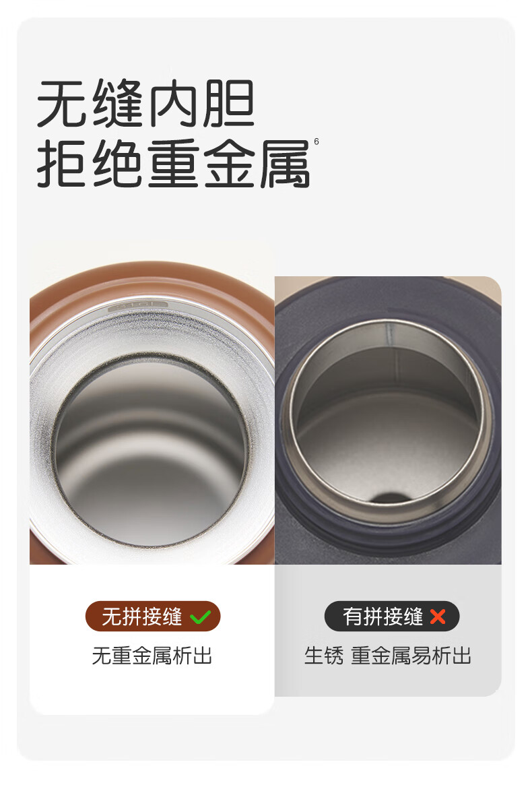
Task: Click the 拒绝重金属 headline text
Action: 174,164
